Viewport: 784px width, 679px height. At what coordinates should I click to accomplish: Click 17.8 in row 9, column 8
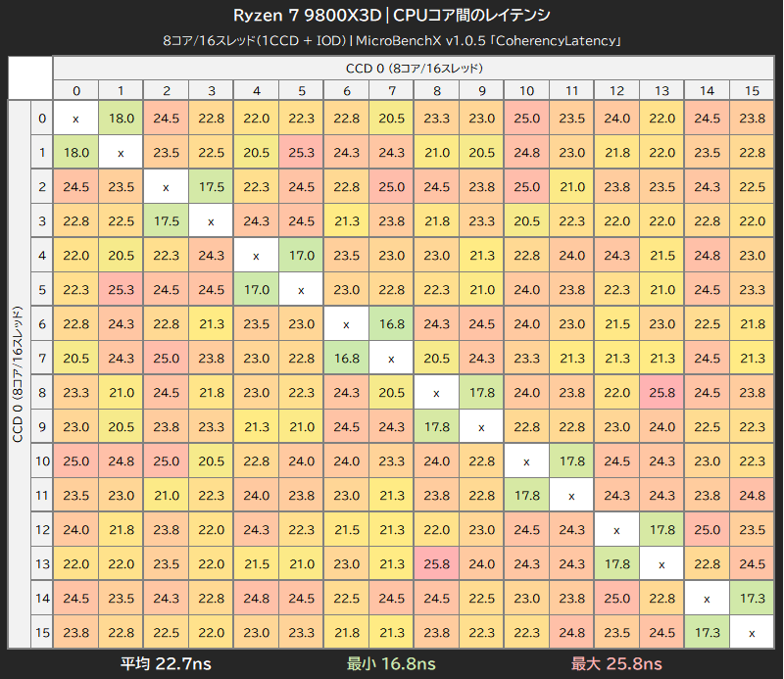(436, 427)
